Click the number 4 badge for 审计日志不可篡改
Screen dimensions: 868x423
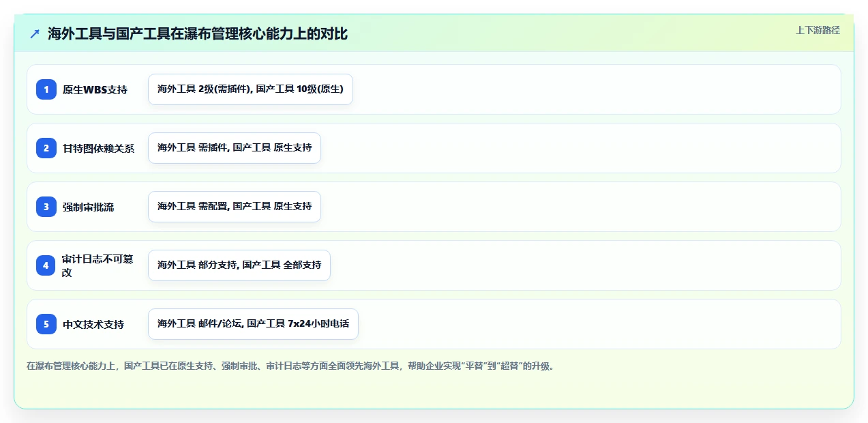tap(46, 265)
